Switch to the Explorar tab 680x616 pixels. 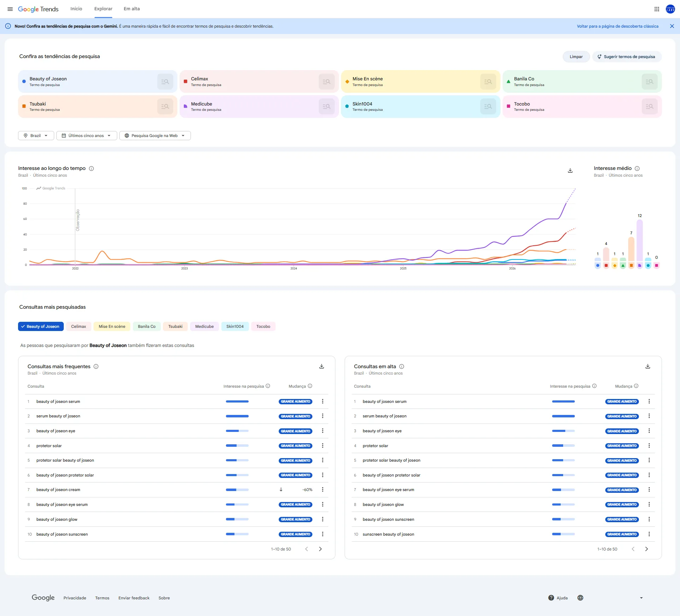103,9
